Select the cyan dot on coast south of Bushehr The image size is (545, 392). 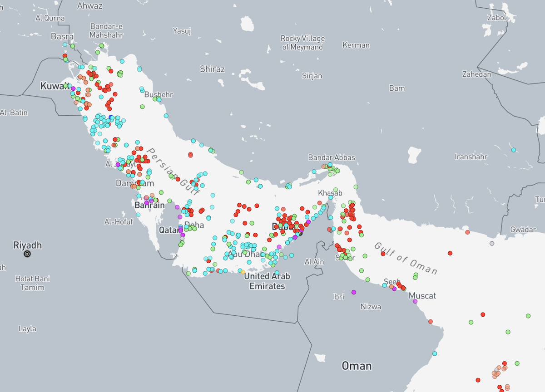click(x=166, y=116)
